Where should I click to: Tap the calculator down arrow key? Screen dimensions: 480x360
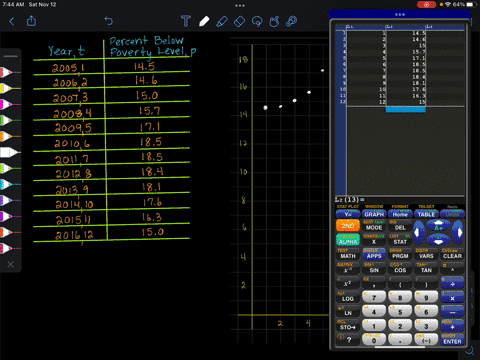(439, 240)
